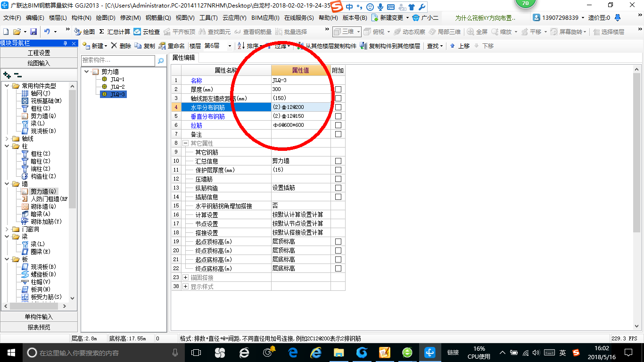Expand 门窗洞 tree group

[7, 229]
